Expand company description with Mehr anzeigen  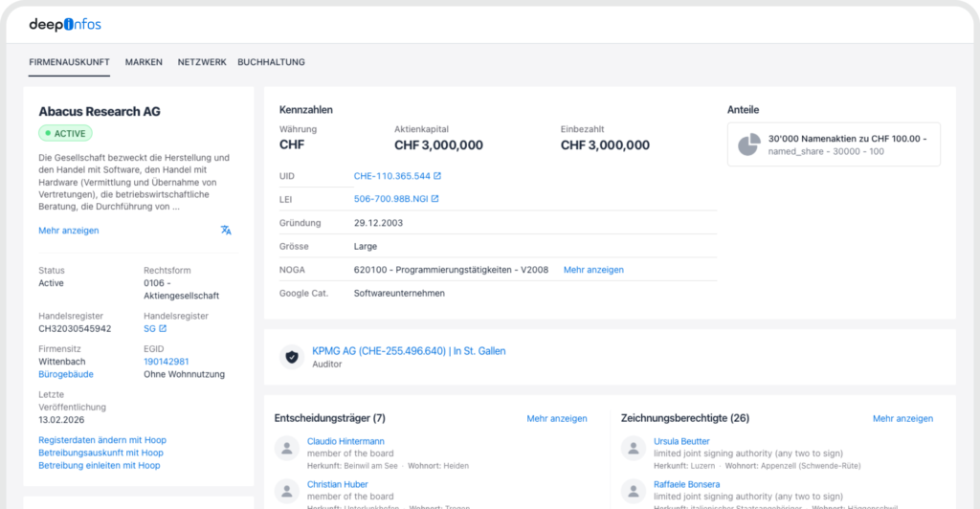69,231
